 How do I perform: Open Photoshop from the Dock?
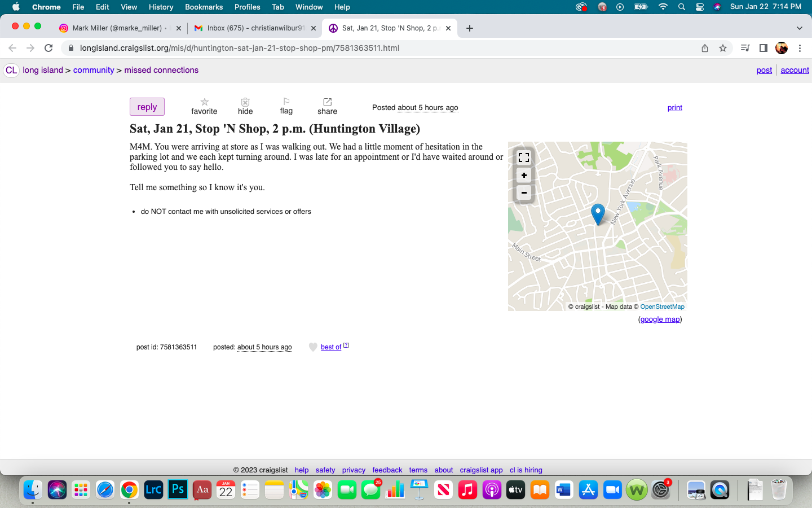[178, 489]
